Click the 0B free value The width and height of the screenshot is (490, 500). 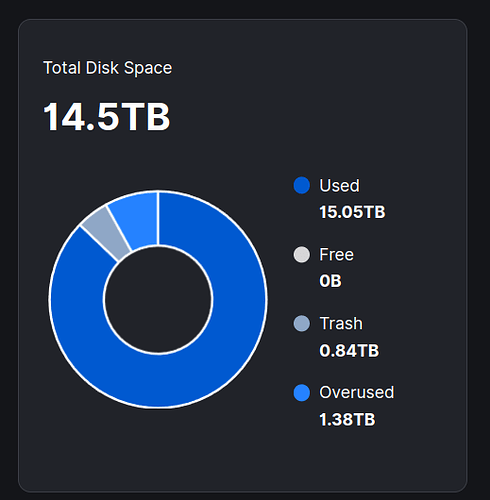click(330, 281)
